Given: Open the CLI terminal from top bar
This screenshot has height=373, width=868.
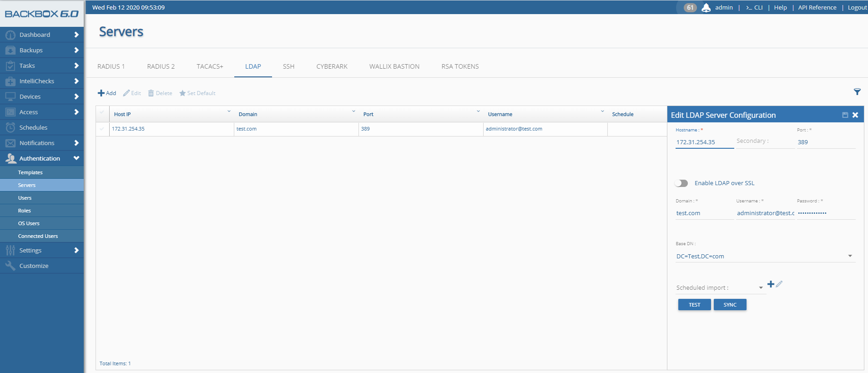Looking at the screenshot, I should [x=754, y=8].
